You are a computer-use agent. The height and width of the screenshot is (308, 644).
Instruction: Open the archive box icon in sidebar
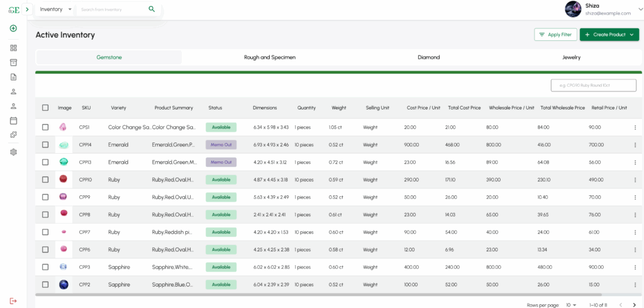[13, 62]
